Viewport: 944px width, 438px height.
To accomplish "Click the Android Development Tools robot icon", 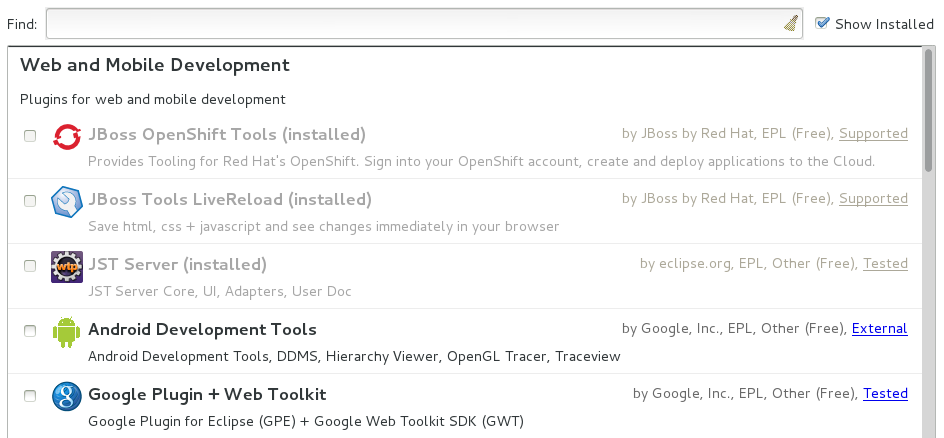I will [x=66, y=331].
